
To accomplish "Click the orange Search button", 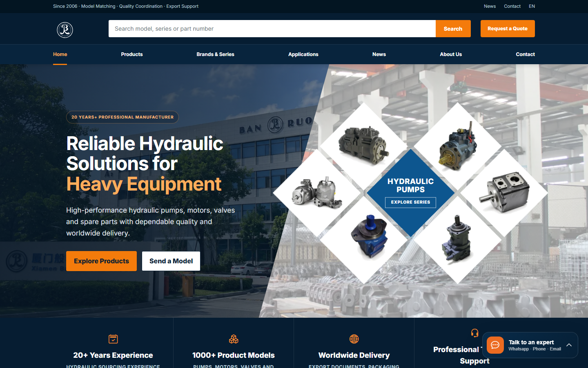I will click(x=453, y=29).
